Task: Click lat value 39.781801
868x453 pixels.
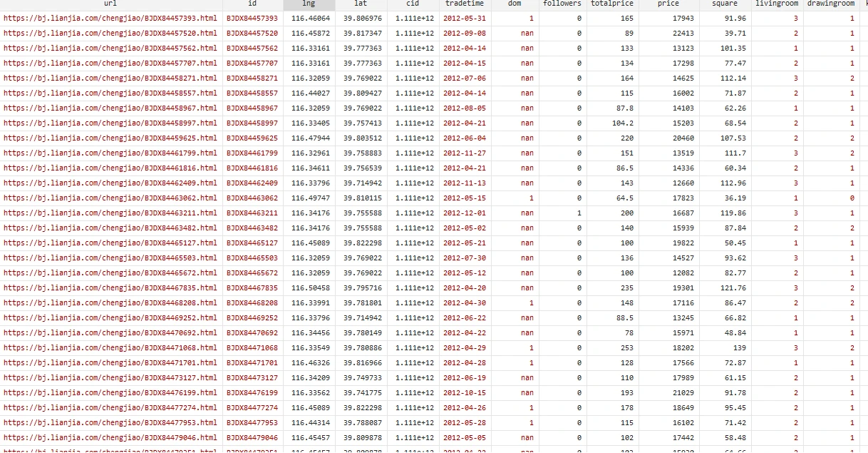Action: click(x=363, y=303)
